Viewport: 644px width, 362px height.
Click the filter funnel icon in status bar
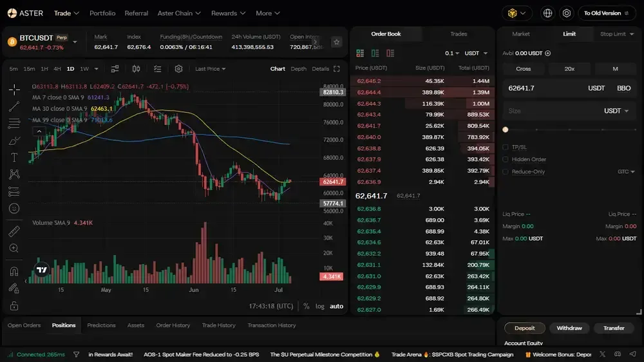tap(77, 354)
